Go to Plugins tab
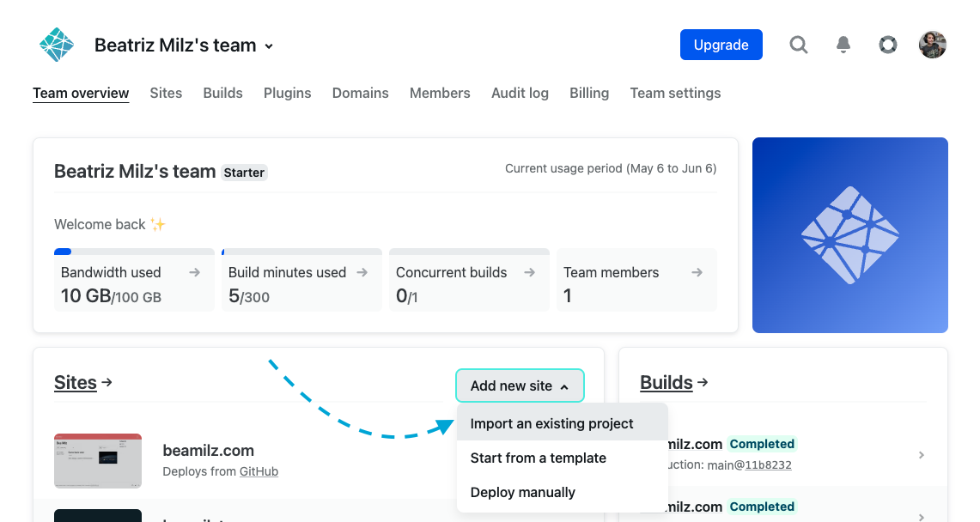The height and width of the screenshot is (522, 980). tap(287, 93)
